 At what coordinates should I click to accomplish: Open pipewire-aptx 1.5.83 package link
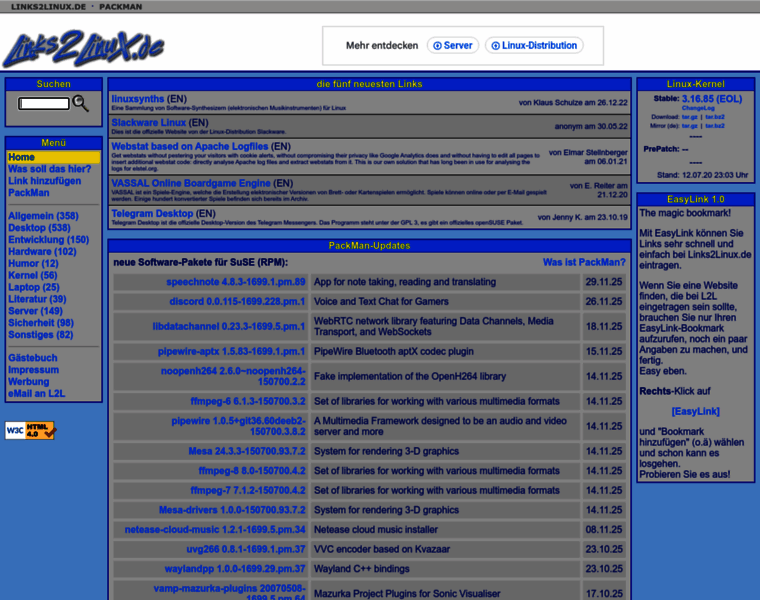(x=231, y=351)
